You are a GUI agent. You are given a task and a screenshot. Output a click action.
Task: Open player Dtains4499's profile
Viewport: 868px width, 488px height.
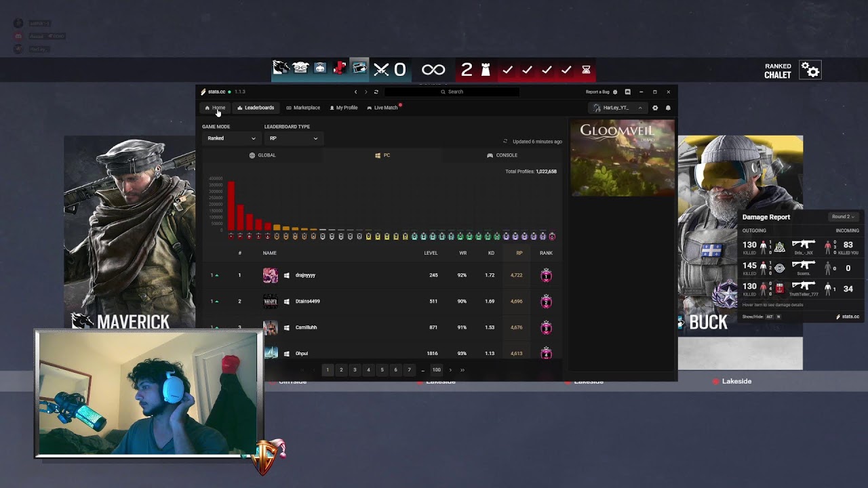[307, 301]
